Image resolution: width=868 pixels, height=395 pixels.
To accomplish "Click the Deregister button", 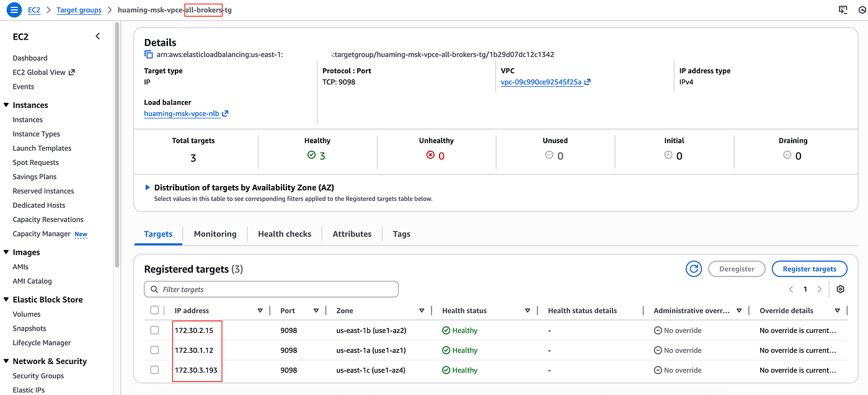I will [x=737, y=269].
